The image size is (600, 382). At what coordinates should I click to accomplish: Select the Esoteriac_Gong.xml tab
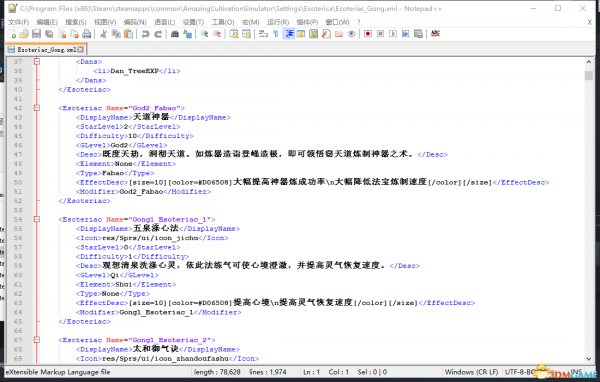click(46, 49)
